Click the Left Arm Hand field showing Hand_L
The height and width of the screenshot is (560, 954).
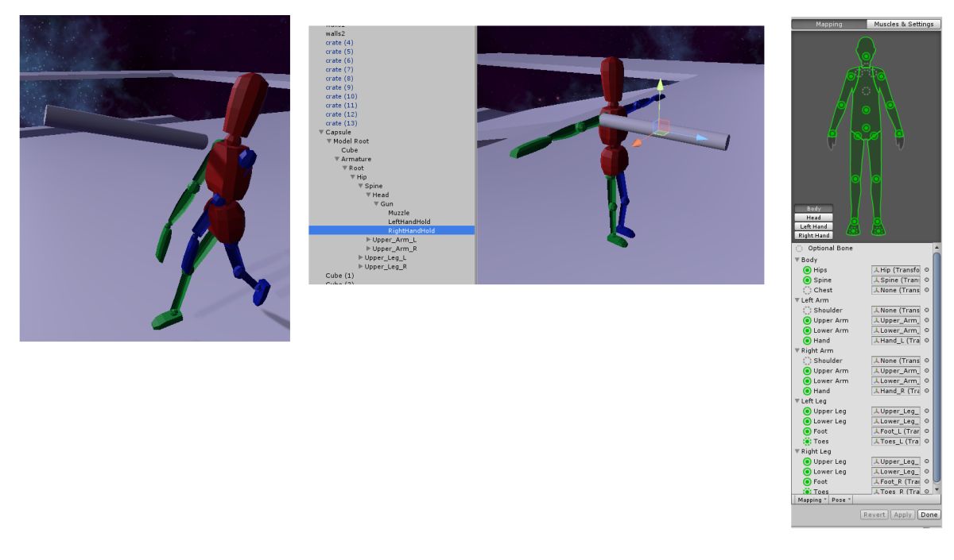[896, 341]
